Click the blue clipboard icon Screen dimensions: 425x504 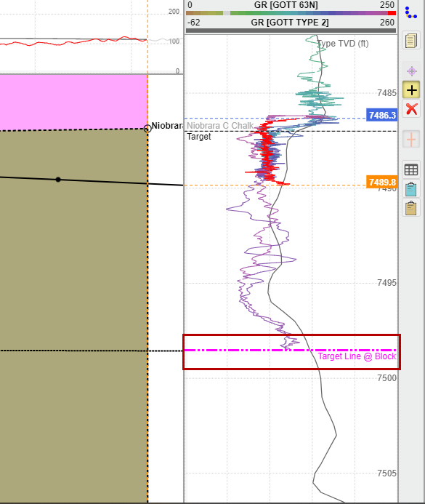coord(411,188)
